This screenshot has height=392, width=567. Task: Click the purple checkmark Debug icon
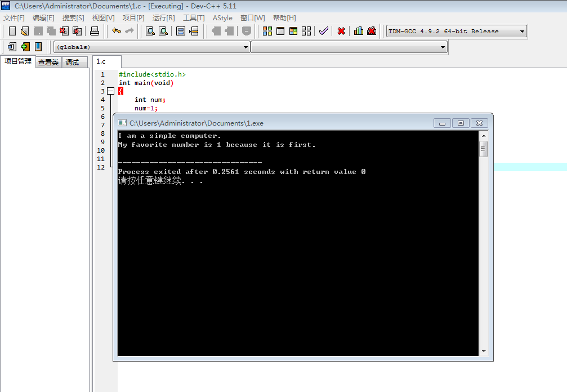pos(324,31)
